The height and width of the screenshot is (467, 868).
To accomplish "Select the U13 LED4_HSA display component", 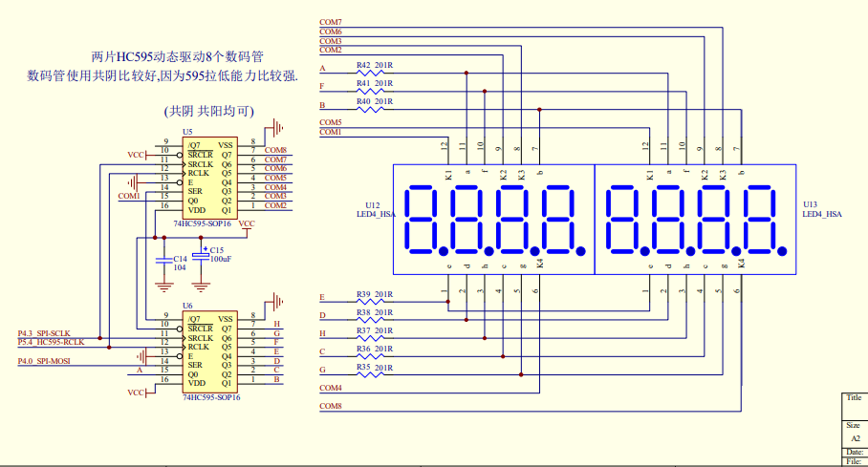I will point(694,219).
